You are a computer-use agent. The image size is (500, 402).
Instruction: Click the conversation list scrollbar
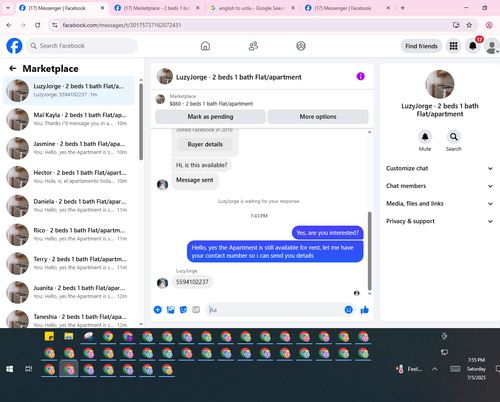(141, 122)
